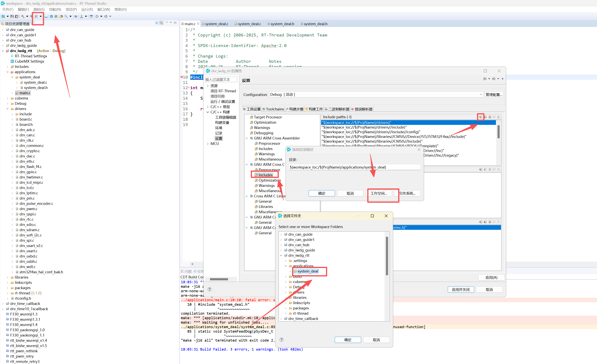Open the Configuration Debug combo box
This screenshot has height=364, width=597.
click(x=376, y=94)
